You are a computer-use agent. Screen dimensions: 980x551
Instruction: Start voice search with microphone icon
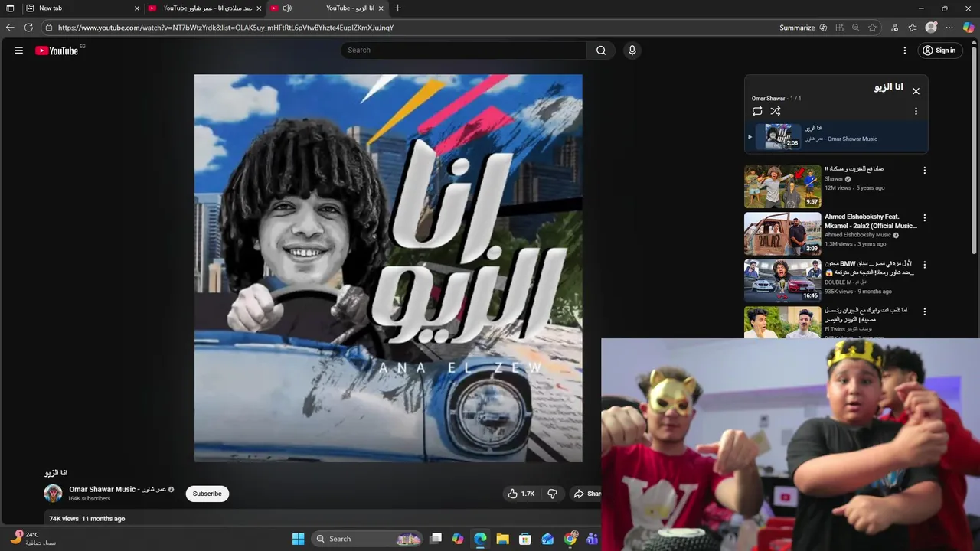click(632, 51)
